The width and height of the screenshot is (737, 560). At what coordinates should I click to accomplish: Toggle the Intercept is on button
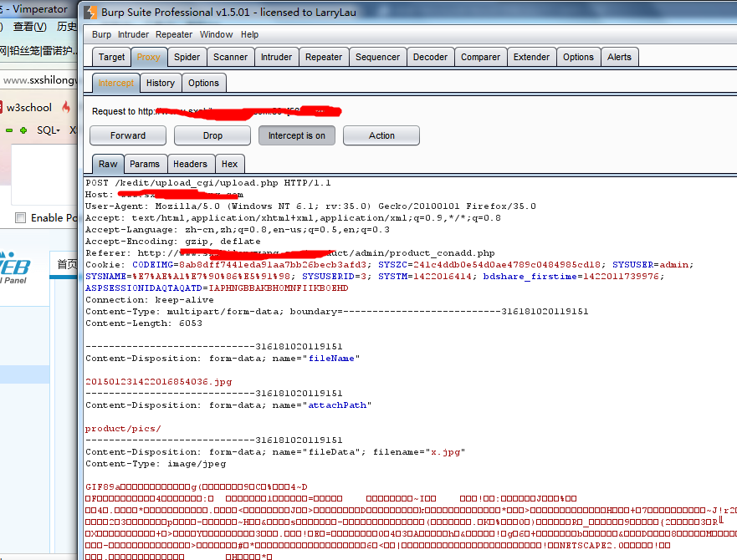(297, 135)
